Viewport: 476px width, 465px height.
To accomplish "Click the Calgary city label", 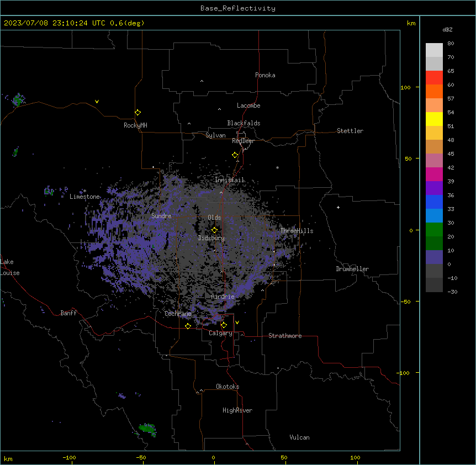I will click(x=220, y=333).
